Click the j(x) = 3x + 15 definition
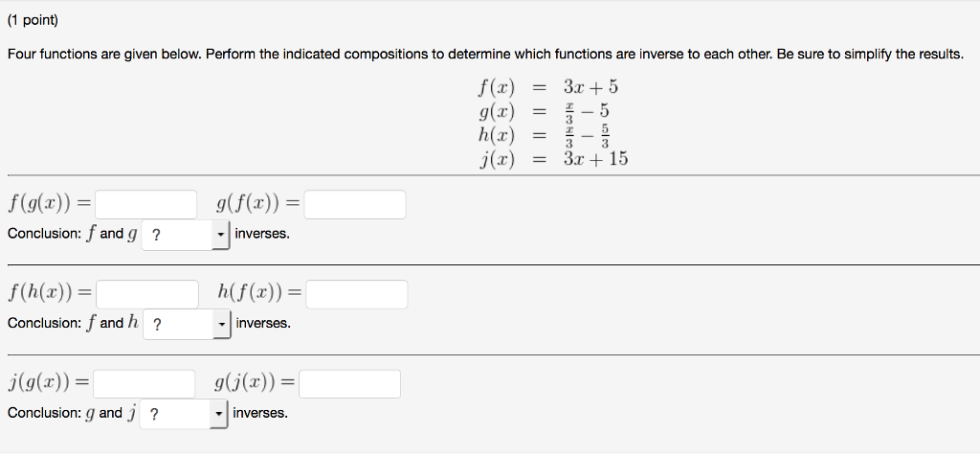 coord(553,159)
